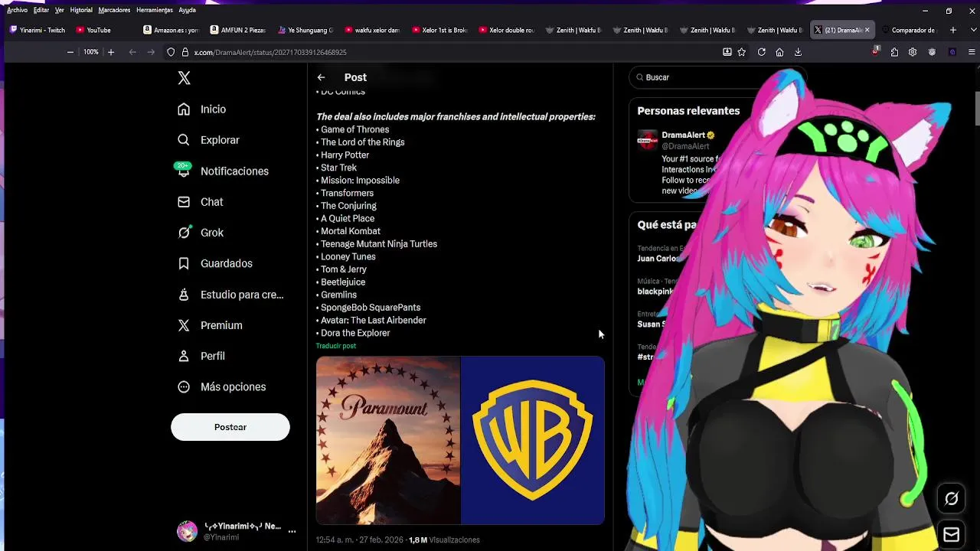
Task: Switch to the Comparador de tab
Action: [x=909, y=30]
